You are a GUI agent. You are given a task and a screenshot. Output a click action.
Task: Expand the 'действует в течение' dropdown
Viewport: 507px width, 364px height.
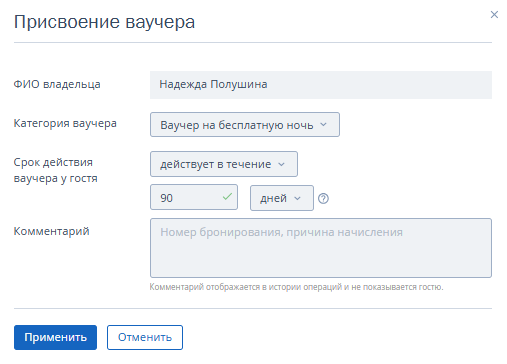[x=224, y=164]
